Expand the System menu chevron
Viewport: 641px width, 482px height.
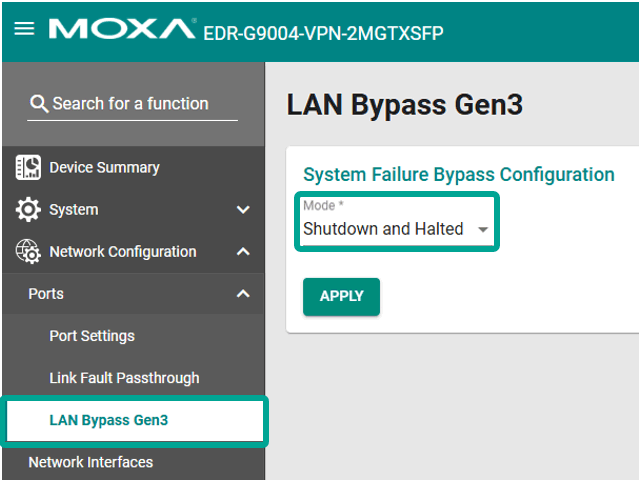(x=243, y=210)
